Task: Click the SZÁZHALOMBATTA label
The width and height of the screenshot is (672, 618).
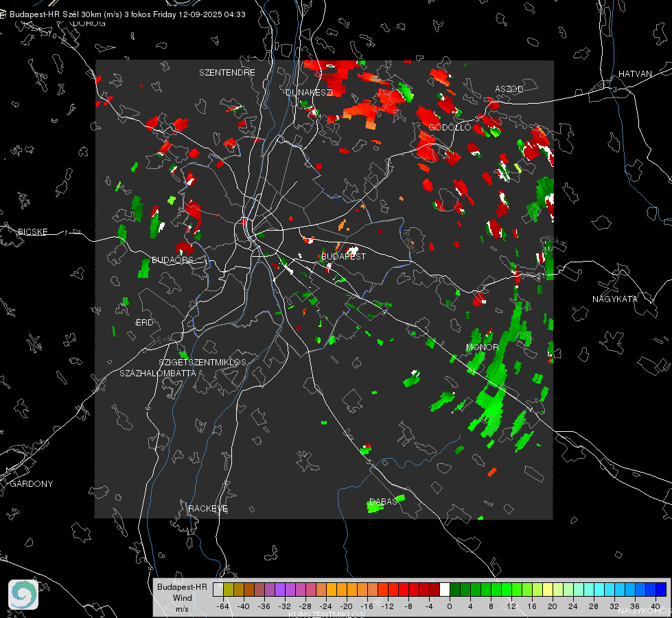Action: [158, 373]
